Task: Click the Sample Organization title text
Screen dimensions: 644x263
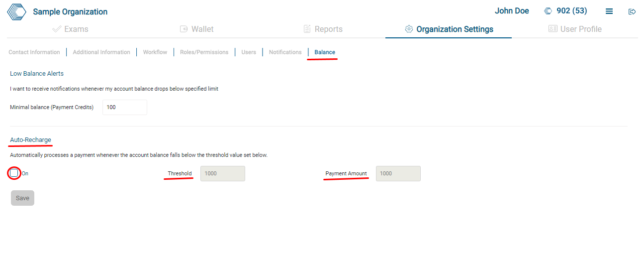Action: (70, 11)
